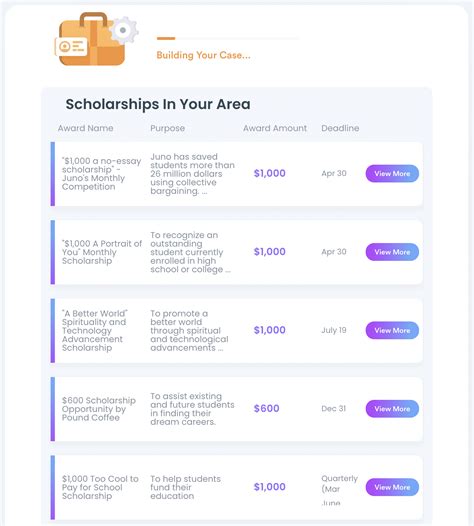
Task: Click the Award Name column header
Action: (x=86, y=128)
